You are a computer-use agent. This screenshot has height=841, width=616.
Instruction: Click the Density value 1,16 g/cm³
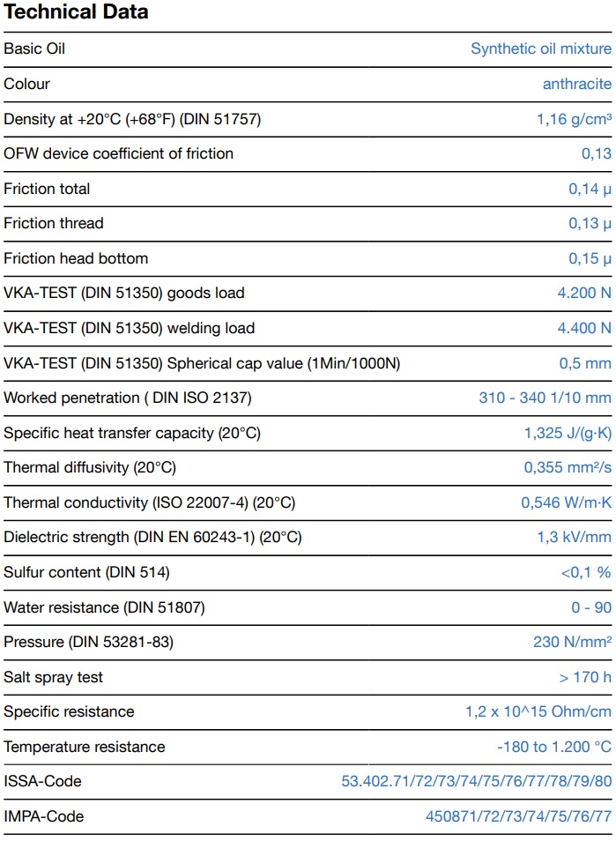[574, 119]
